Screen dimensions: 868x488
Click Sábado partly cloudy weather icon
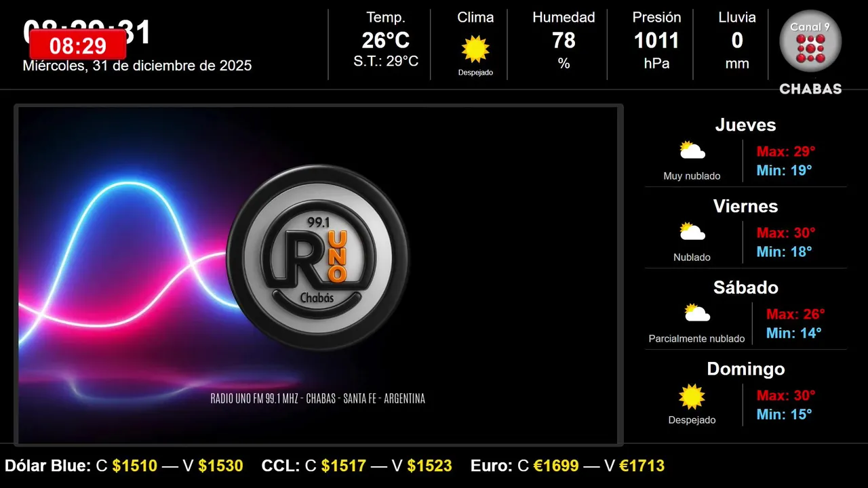(697, 313)
